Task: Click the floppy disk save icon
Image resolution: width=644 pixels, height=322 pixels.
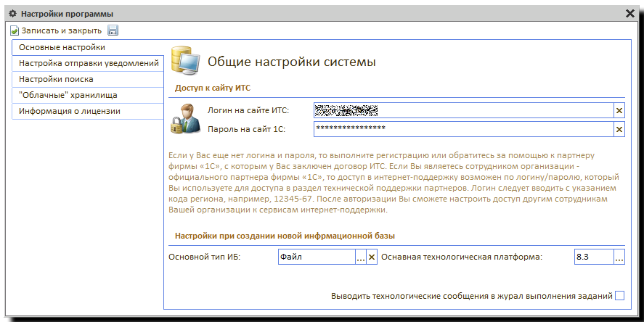Action: tap(113, 31)
